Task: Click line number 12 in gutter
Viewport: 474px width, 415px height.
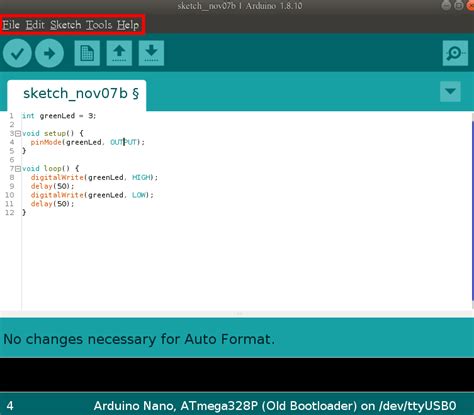Action: tap(10, 213)
